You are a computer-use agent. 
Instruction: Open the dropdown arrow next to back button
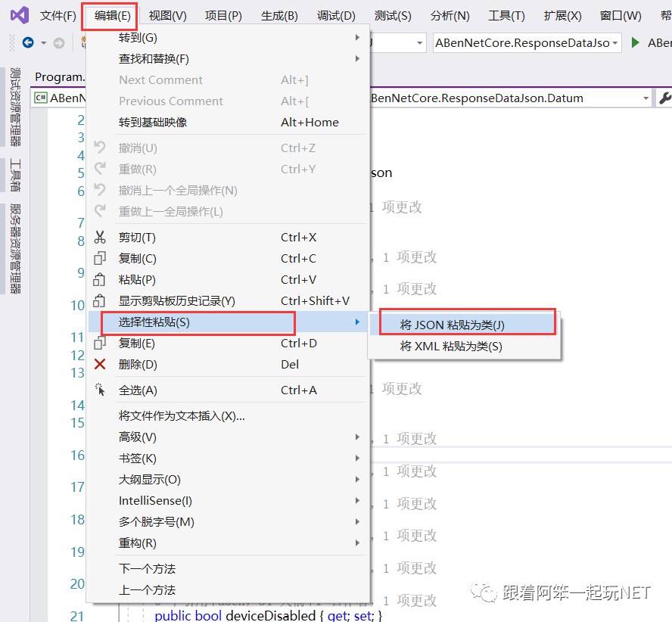pos(44,43)
